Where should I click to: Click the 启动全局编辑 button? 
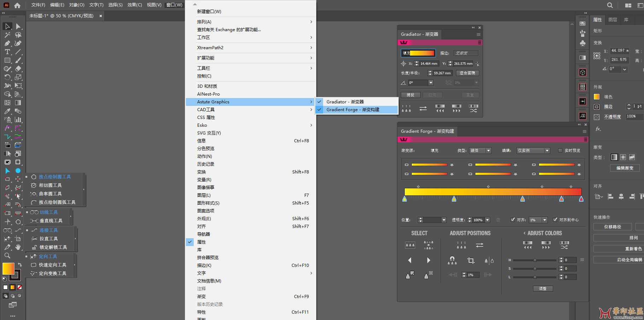pos(619,260)
